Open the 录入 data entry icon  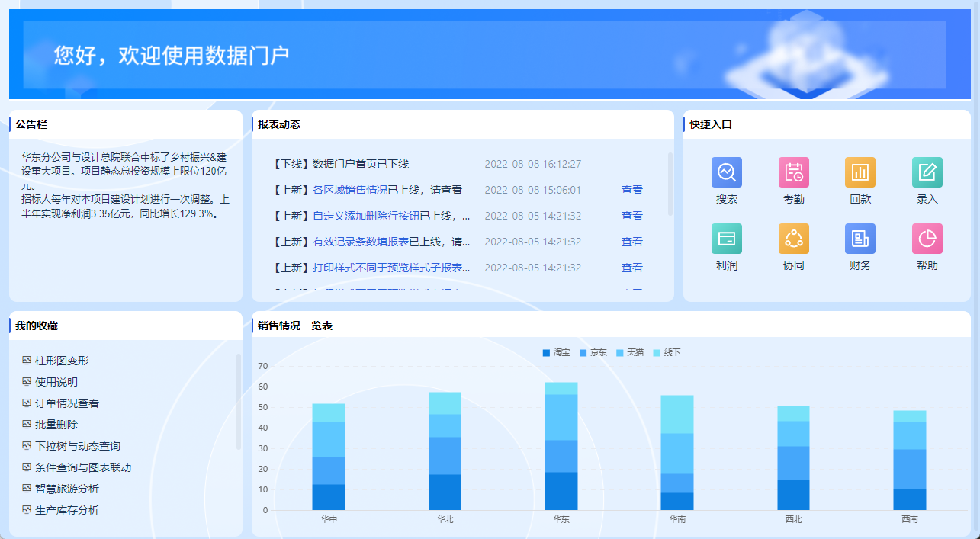[927, 172]
